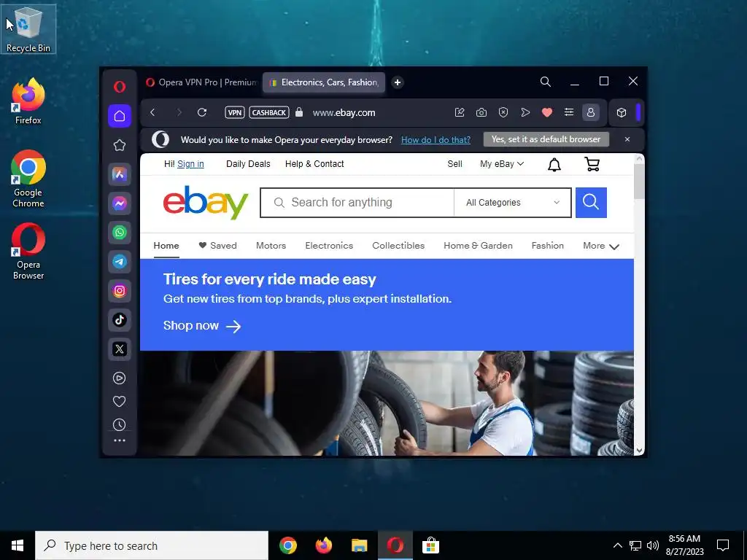Click the eBay logo
Image resolution: width=747 pixels, height=560 pixels.
point(205,203)
